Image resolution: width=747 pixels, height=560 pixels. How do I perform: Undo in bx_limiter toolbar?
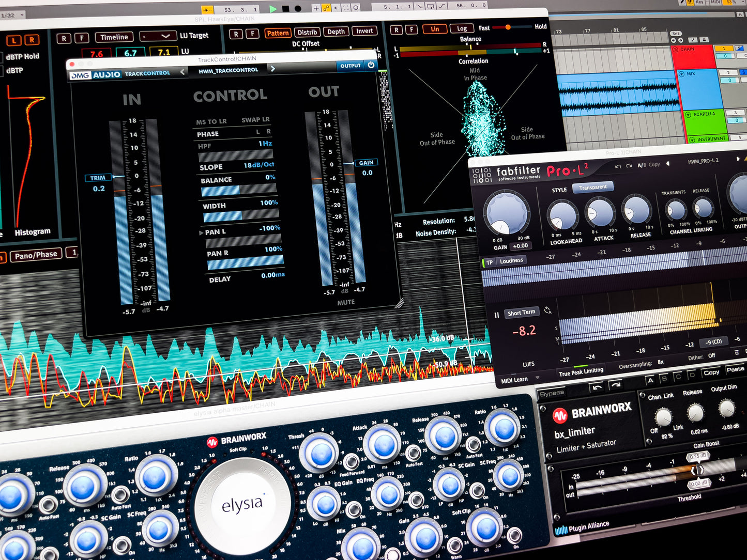point(597,387)
